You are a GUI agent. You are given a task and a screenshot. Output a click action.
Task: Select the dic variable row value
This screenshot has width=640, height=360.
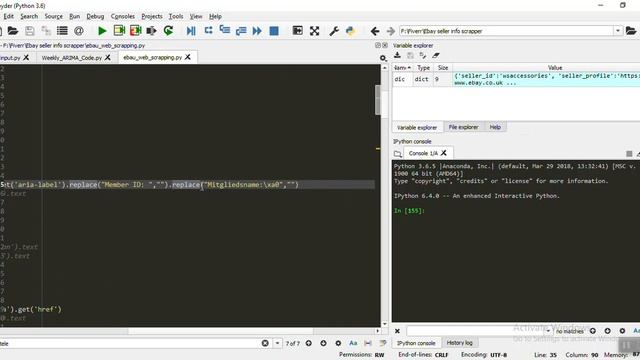coord(547,79)
